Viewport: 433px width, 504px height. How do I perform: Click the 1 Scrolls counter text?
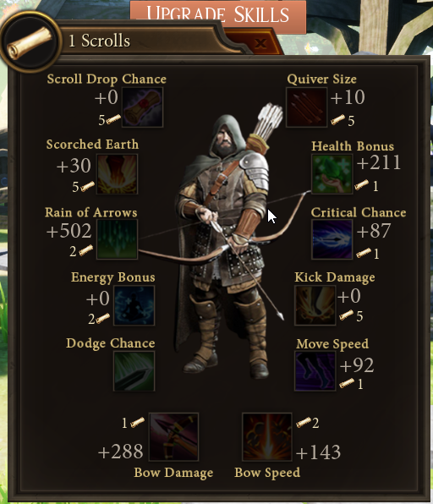pos(99,41)
